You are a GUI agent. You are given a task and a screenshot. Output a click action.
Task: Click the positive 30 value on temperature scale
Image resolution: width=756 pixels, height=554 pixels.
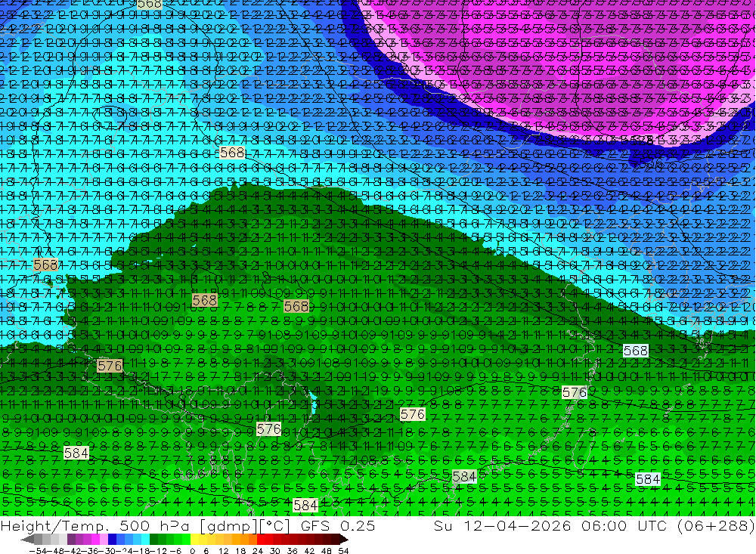[x=275, y=551]
